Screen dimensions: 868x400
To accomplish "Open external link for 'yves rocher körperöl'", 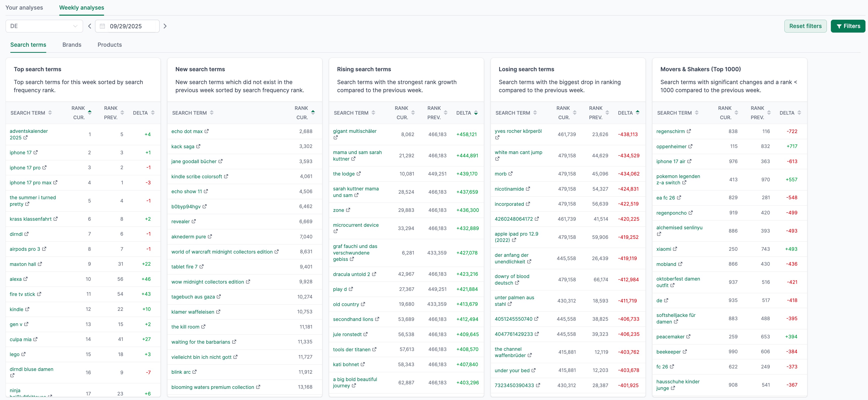I will click(x=497, y=138).
